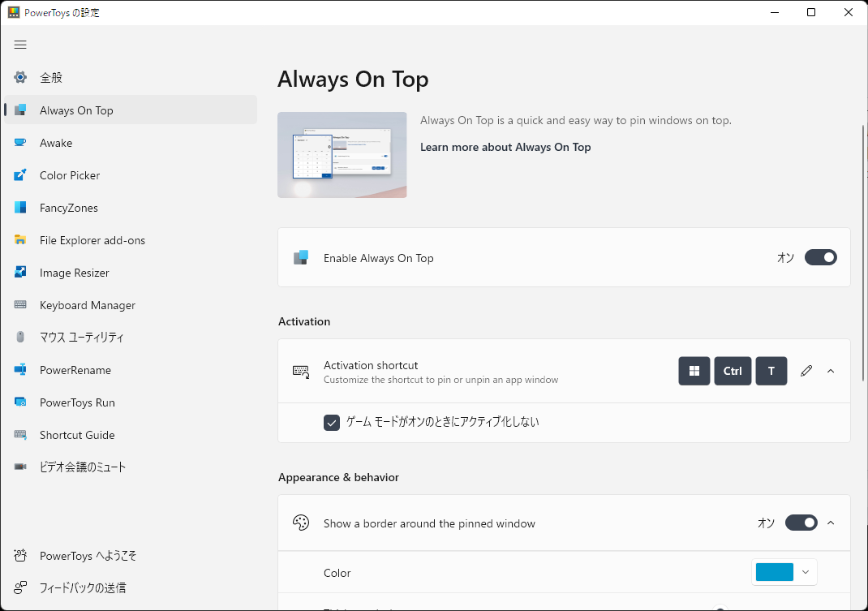Image resolution: width=868 pixels, height=611 pixels.
Task: Click the T key shortcut badge
Action: tap(771, 371)
